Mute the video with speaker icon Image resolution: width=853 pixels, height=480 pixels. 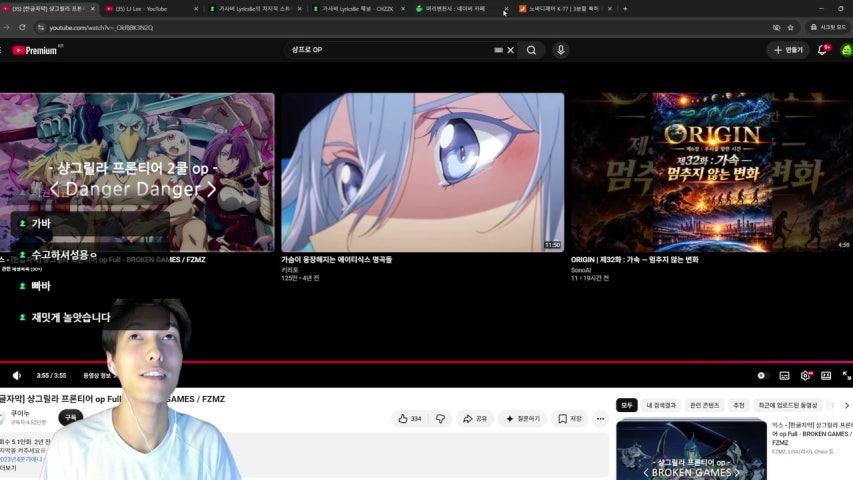(17, 376)
